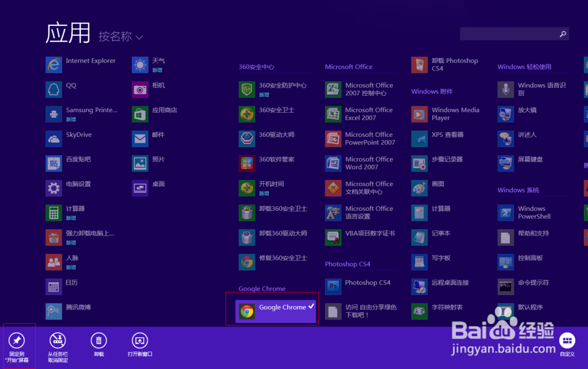Expand the 按名称 sort dropdown
The height and width of the screenshot is (369, 588).
tap(121, 36)
